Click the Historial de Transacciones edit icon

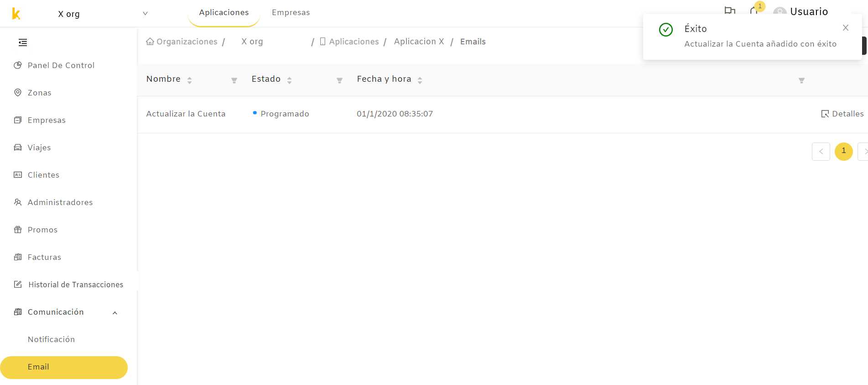[x=18, y=284]
